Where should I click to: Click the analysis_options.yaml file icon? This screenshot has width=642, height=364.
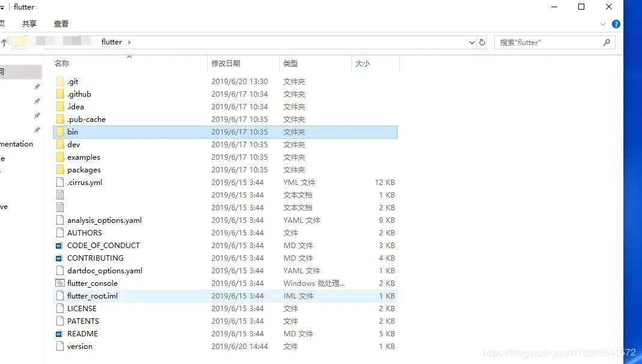tap(60, 220)
